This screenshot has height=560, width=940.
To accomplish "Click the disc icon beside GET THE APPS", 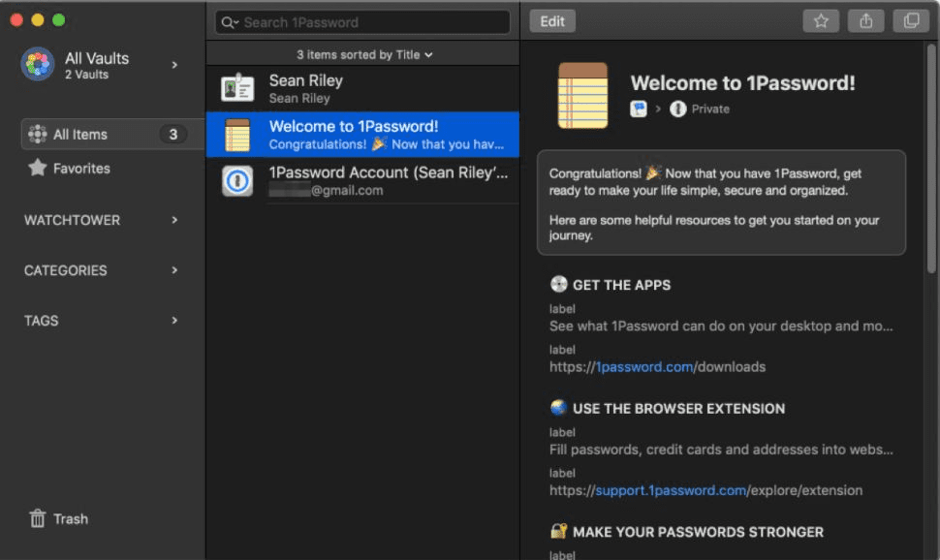I will [x=559, y=284].
